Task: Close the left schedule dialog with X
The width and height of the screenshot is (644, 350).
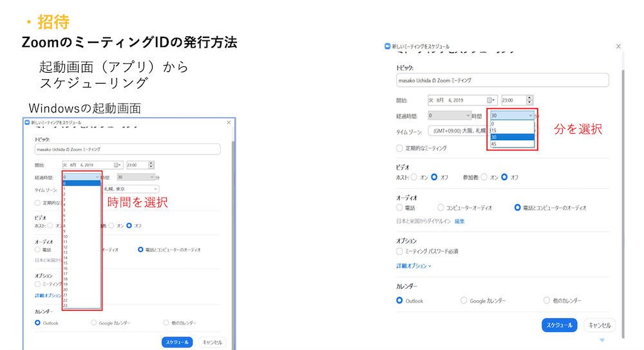Action: pos(229,122)
